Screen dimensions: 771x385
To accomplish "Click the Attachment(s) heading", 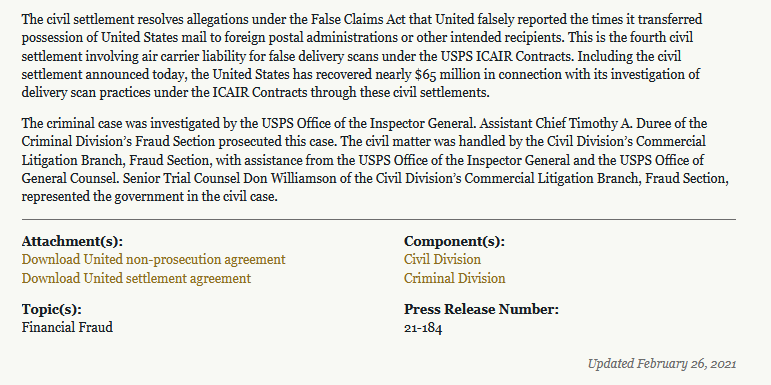I will coord(72,241).
